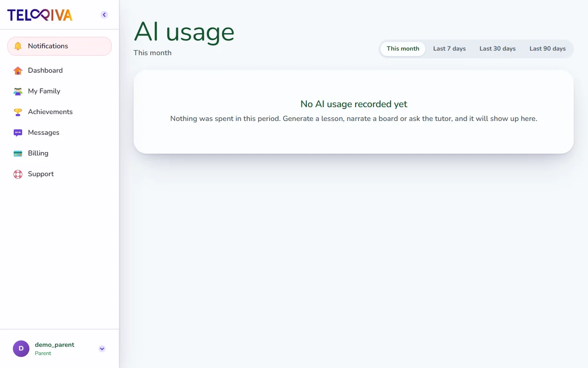Click the Telqriva logo
588x368 pixels.
point(40,15)
